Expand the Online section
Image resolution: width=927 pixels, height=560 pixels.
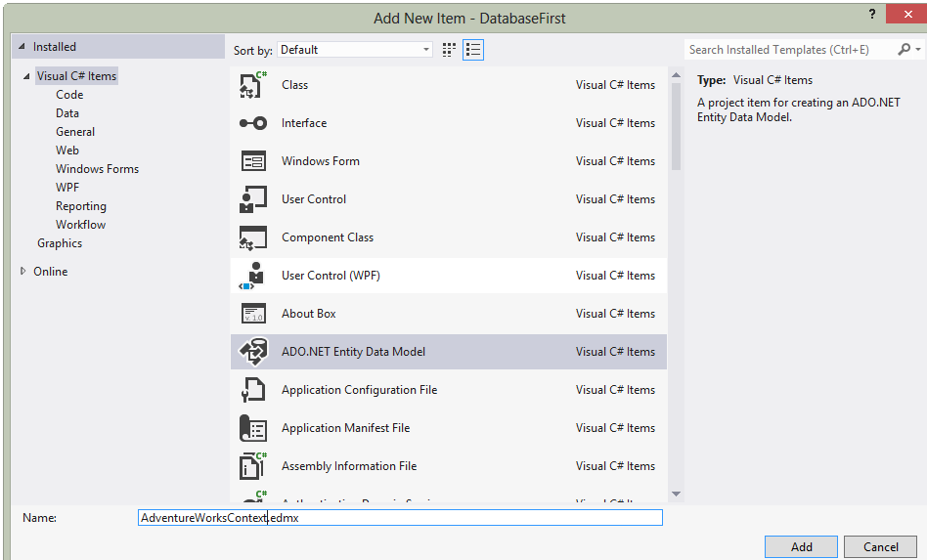click(23, 271)
